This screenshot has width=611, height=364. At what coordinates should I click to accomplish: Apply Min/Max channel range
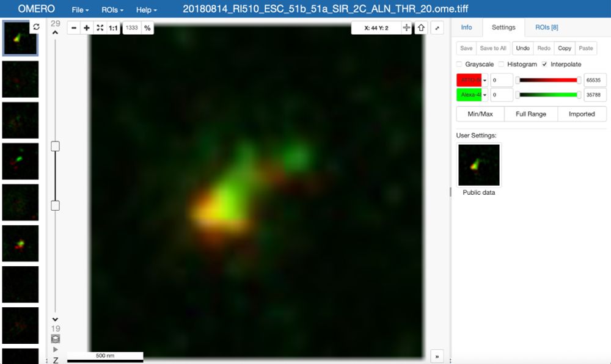click(x=480, y=114)
